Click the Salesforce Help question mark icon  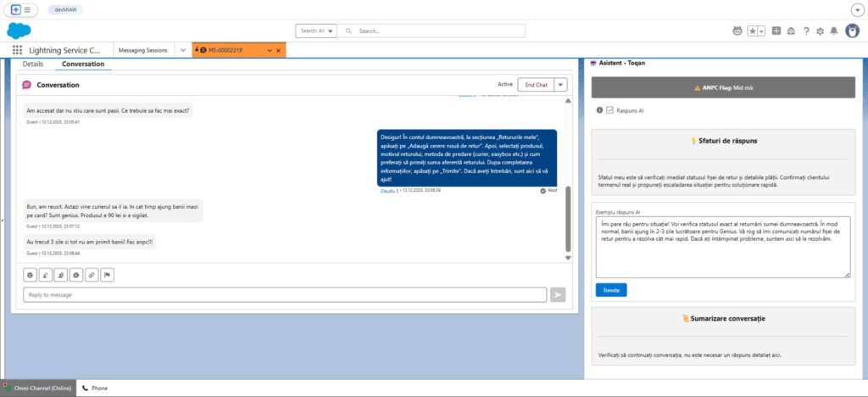coord(805,31)
